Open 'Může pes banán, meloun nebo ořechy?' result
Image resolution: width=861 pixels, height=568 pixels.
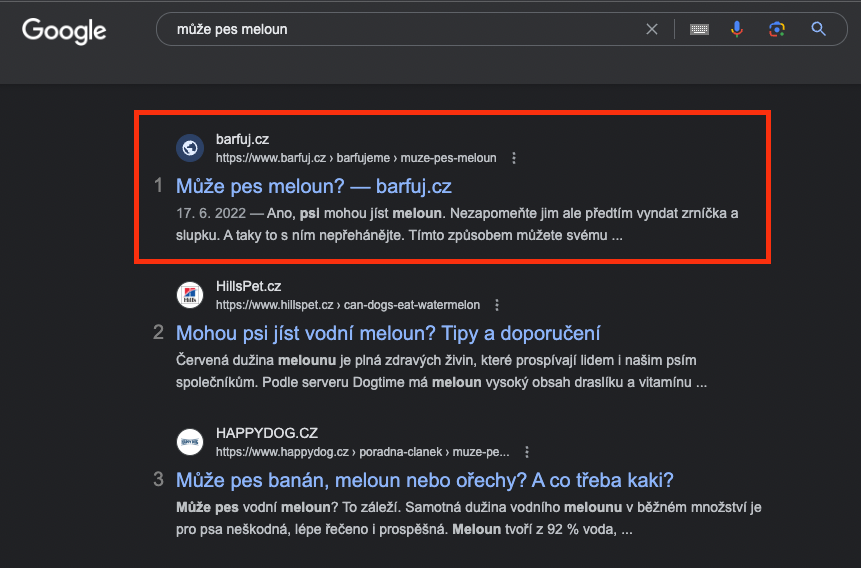tap(424, 480)
